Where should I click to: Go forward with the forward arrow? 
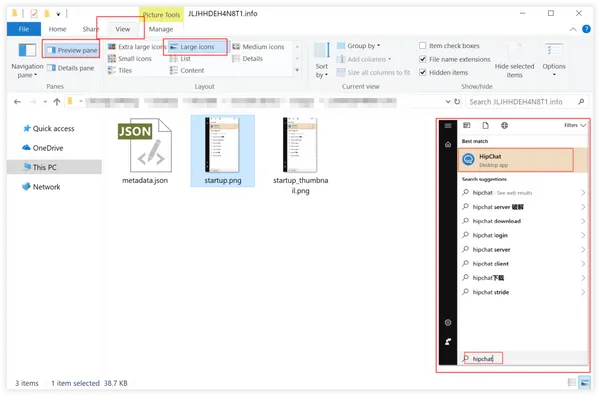pyautogui.click(x=33, y=102)
